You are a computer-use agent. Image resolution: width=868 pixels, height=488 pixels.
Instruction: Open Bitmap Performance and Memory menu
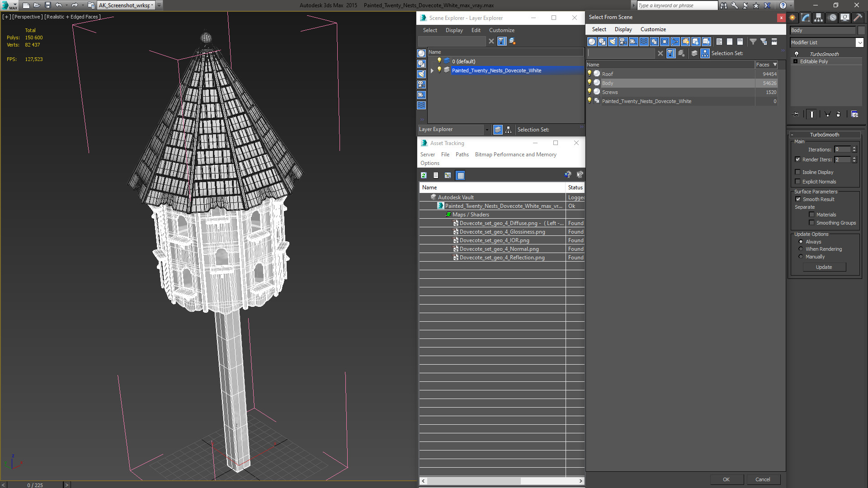[x=515, y=155]
